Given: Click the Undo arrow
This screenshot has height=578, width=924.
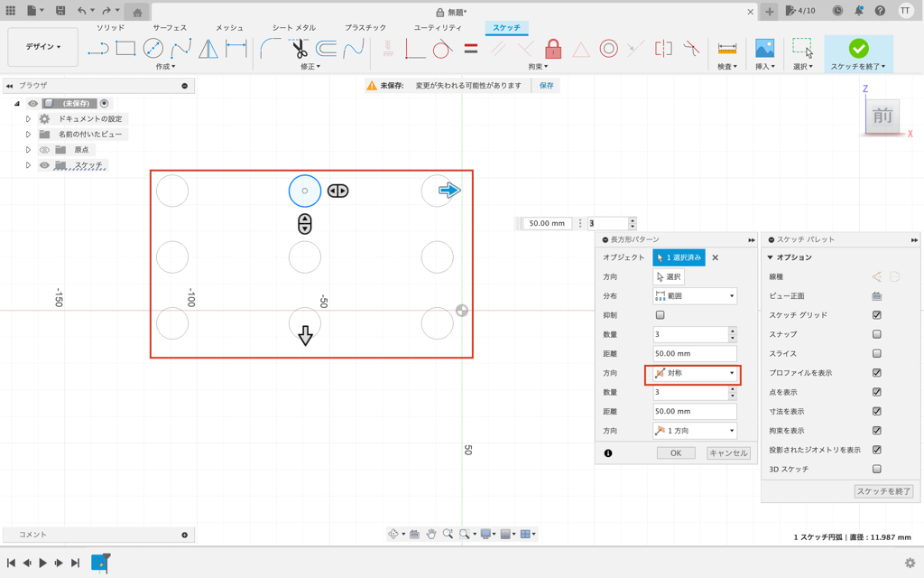Looking at the screenshot, I should (x=82, y=11).
